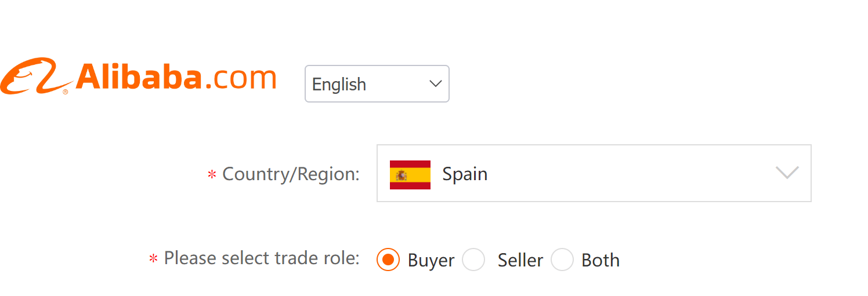Click the selected "Spain" country name
The width and height of the screenshot is (868, 296).
[465, 174]
